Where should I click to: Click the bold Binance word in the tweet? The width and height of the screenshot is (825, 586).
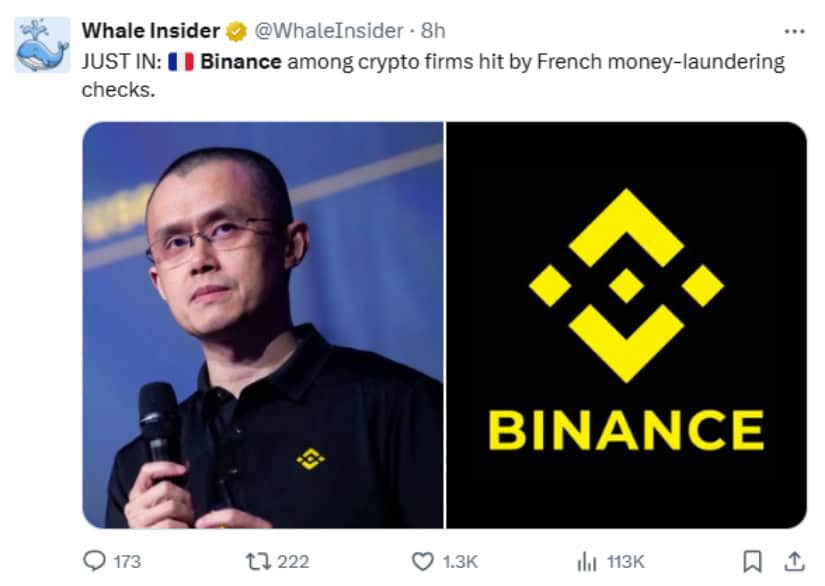point(241,62)
